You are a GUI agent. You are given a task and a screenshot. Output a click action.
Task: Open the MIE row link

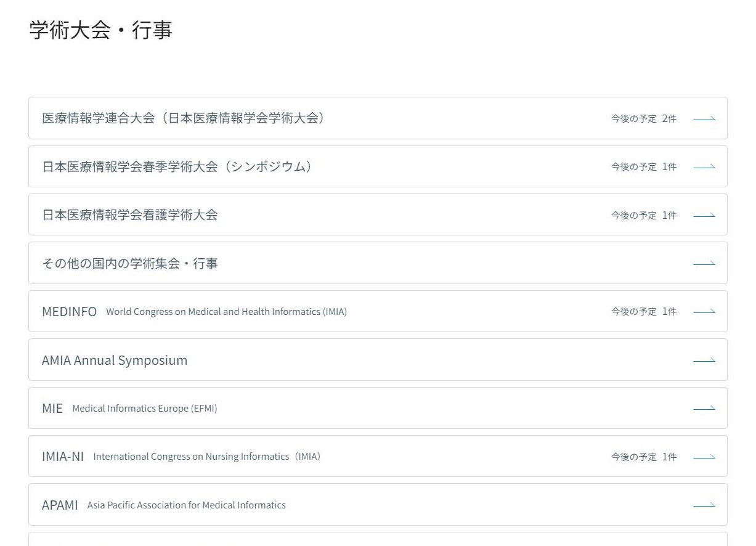pos(378,408)
